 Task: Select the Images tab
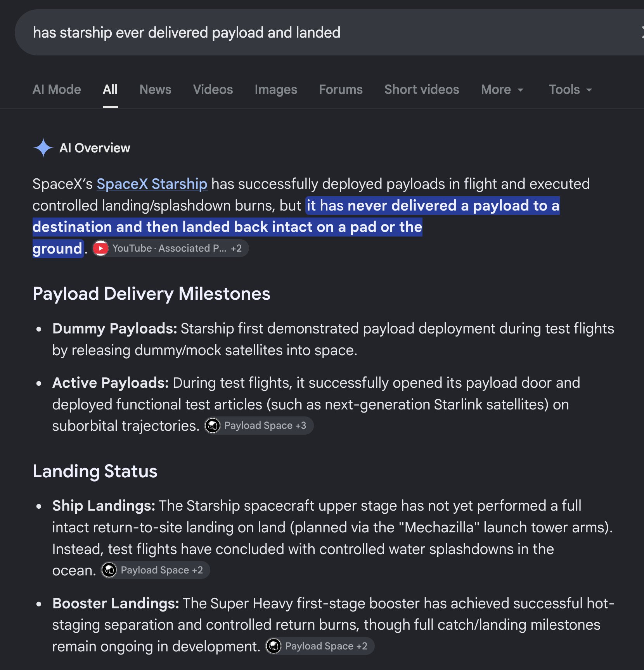click(x=276, y=90)
